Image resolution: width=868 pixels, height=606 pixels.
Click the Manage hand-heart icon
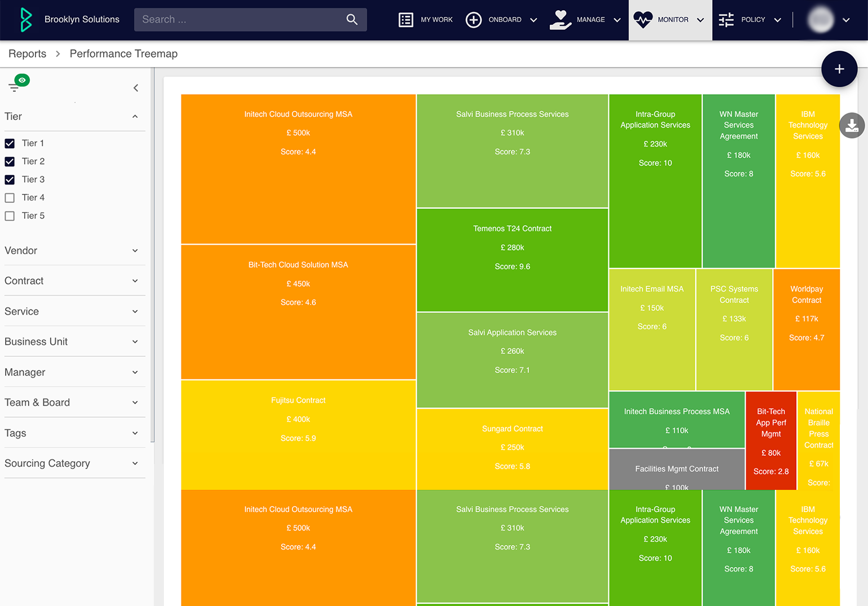pos(560,20)
